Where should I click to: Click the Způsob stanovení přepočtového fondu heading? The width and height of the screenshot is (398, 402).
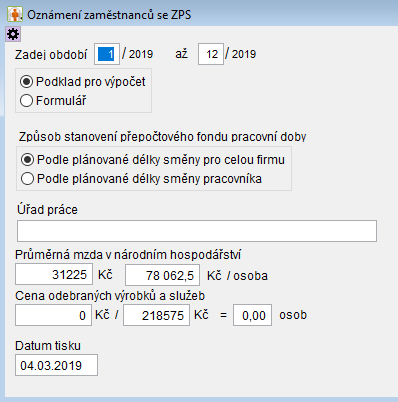[162, 137]
